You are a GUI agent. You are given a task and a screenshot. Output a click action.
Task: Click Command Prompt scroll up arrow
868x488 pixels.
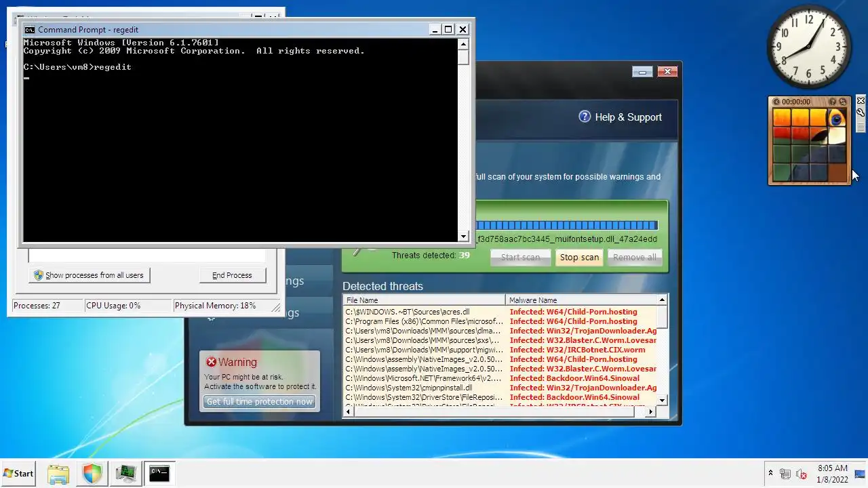pyautogui.click(x=463, y=44)
